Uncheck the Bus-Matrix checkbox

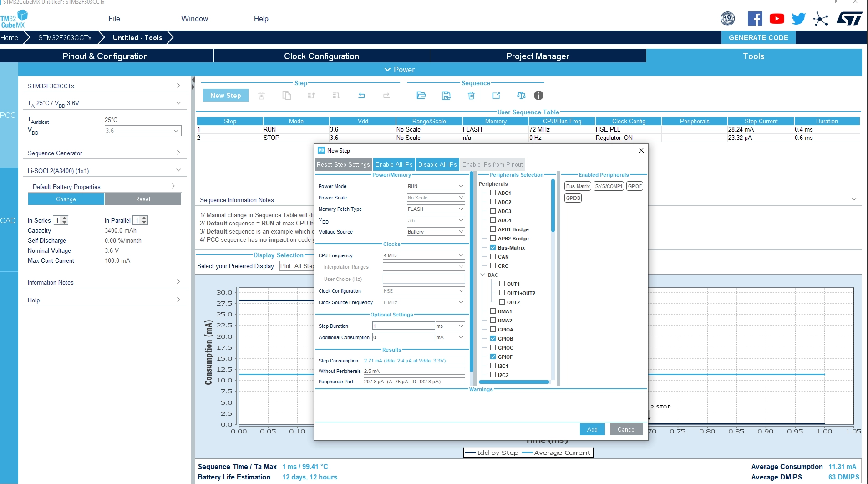click(493, 247)
